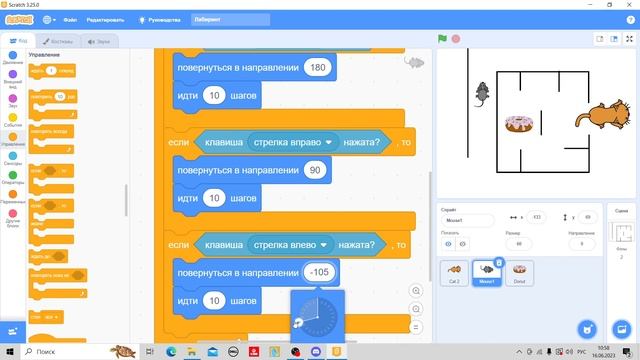Click the red stop button
Viewport: 640px width, 360px height.
(456, 39)
